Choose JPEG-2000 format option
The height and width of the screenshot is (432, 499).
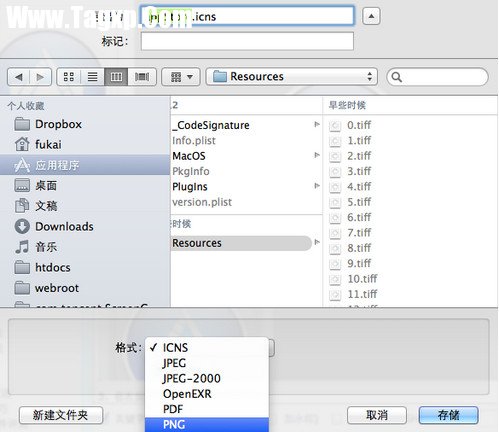pyautogui.click(x=207, y=378)
